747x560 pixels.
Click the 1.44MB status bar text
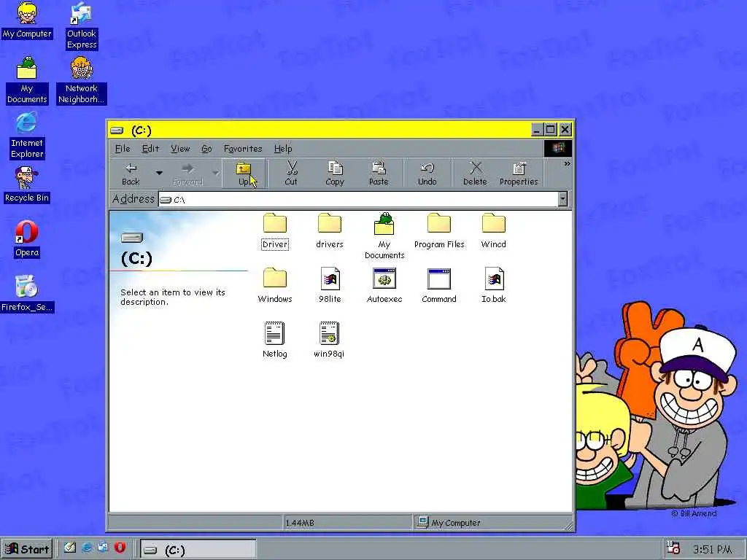[300, 523]
